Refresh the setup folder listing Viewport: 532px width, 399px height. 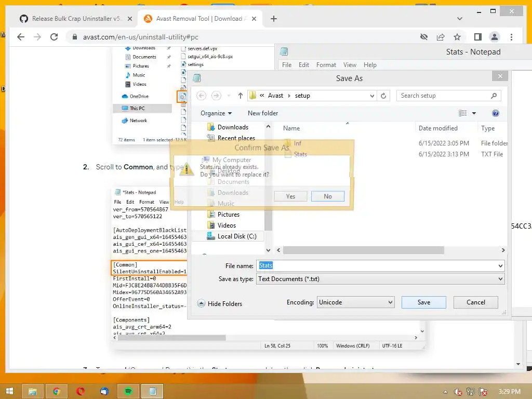[383, 96]
